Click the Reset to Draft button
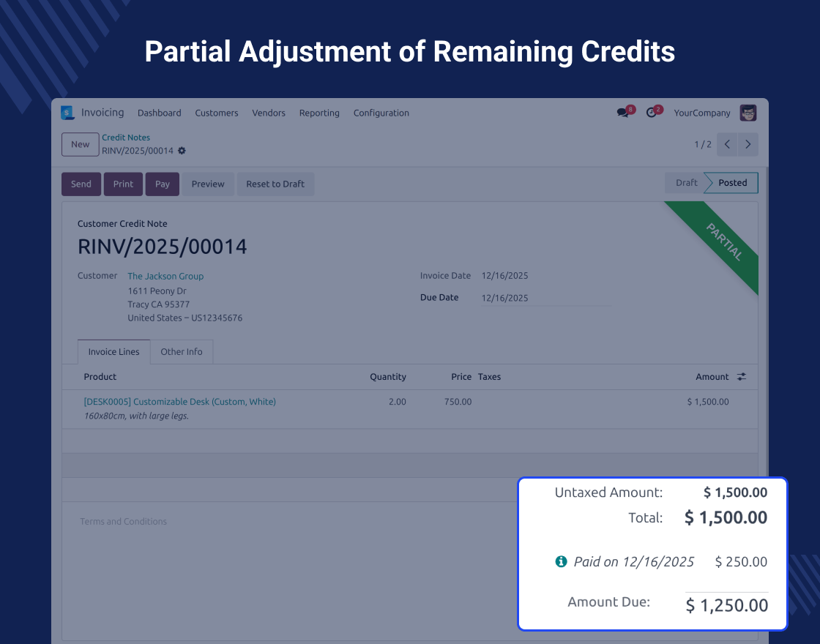Screen dimensions: 820x644 pos(275,184)
